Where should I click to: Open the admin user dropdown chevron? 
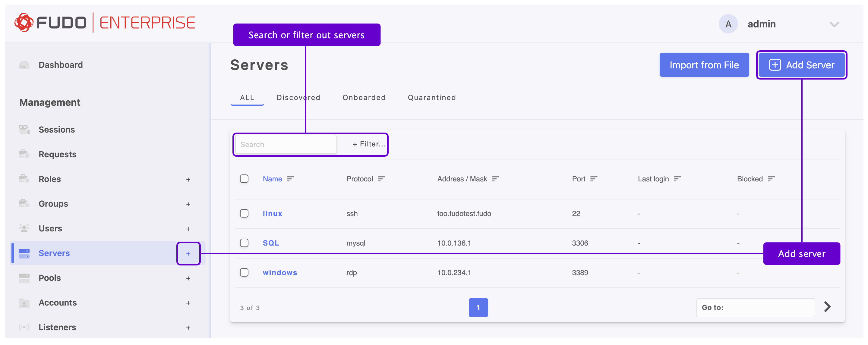(834, 24)
